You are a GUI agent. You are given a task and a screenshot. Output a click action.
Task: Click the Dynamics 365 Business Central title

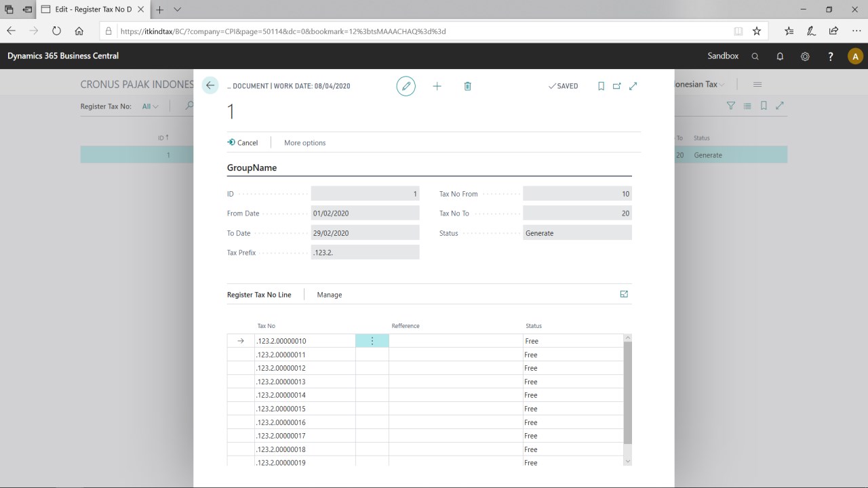(x=63, y=56)
